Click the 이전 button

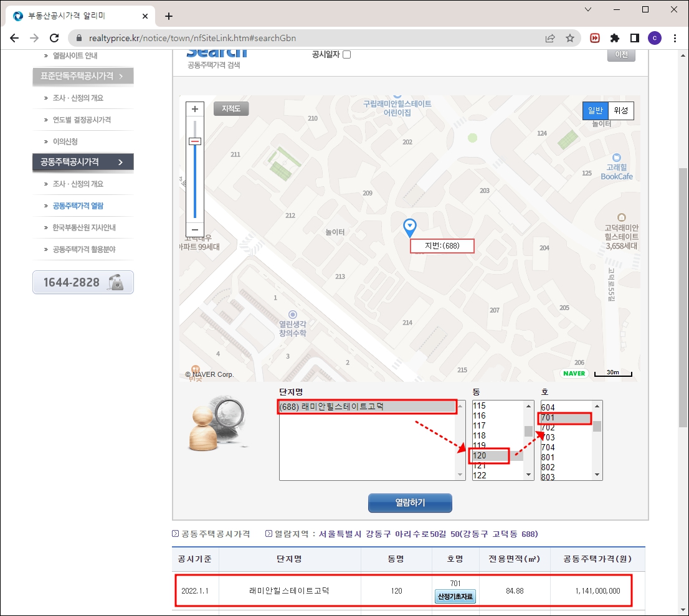(x=621, y=54)
